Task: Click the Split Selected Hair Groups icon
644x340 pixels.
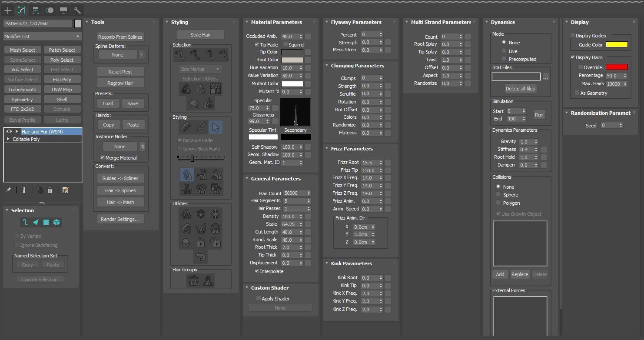Action: [193, 280]
